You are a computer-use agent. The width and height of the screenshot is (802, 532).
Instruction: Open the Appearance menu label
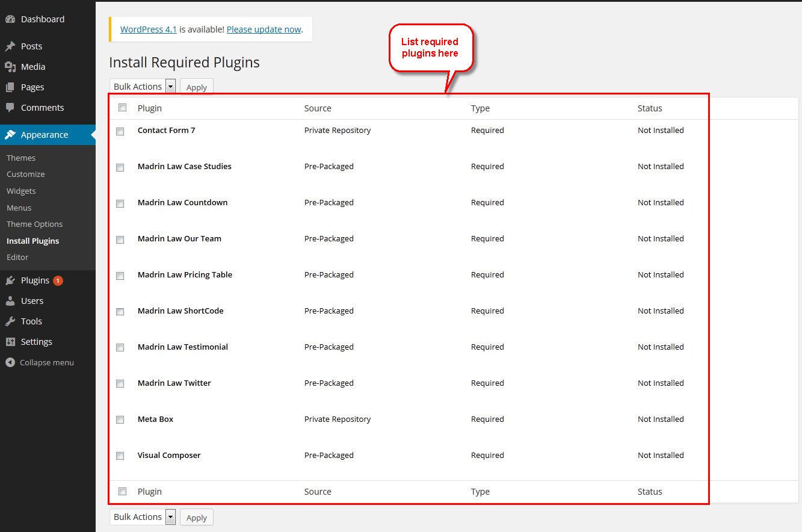click(45, 135)
